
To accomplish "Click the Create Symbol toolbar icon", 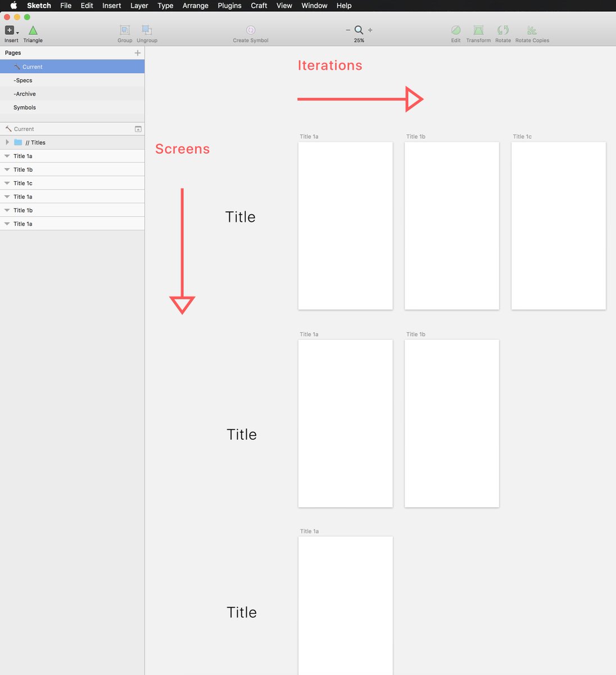I will pyautogui.click(x=250, y=30).
